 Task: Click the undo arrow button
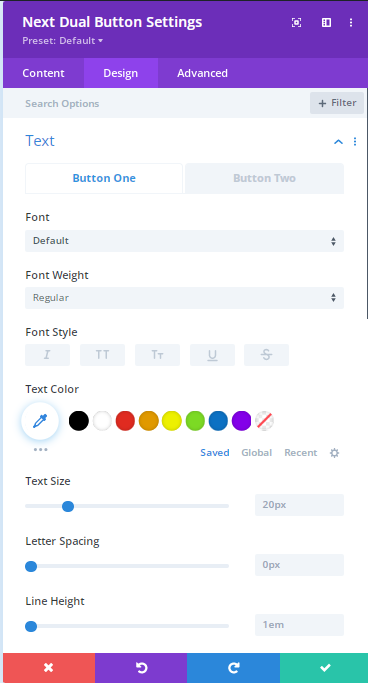[141, 668]
